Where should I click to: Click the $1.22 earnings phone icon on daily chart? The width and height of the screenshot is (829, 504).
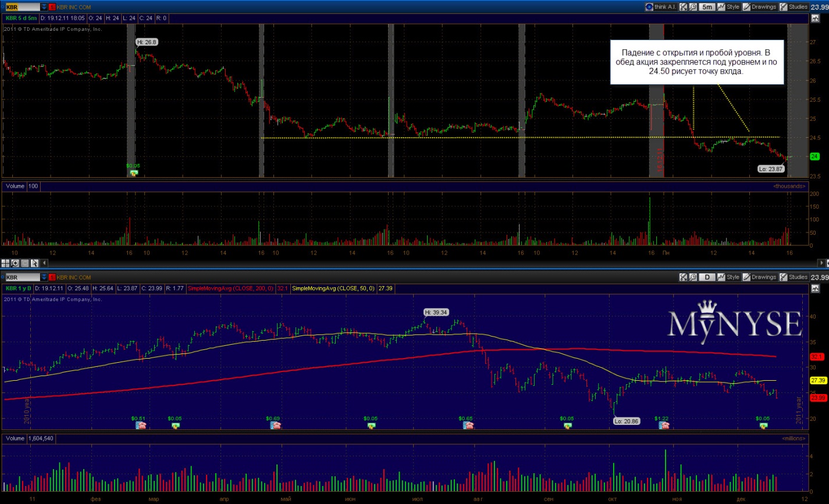[x=664, y=426]
